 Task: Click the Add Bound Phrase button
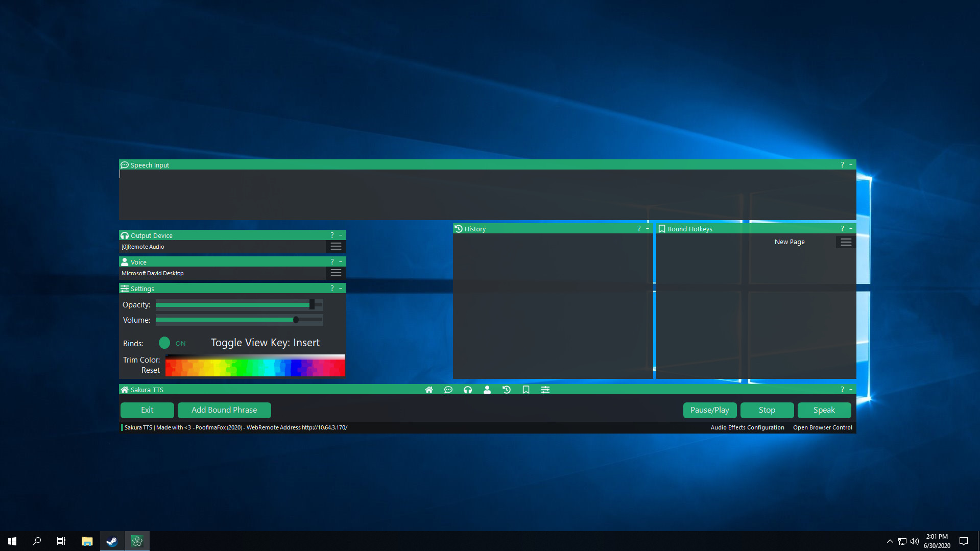coord(224,410)
